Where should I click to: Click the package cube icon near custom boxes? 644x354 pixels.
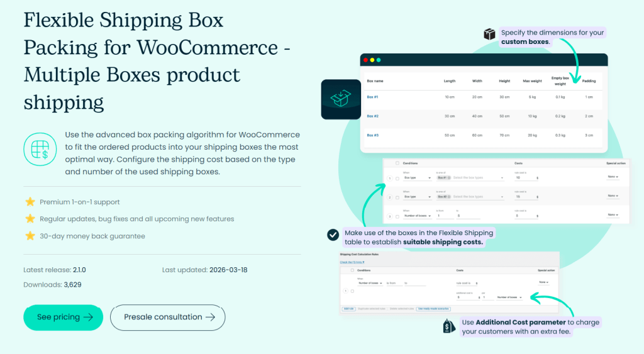click(489, 34)
